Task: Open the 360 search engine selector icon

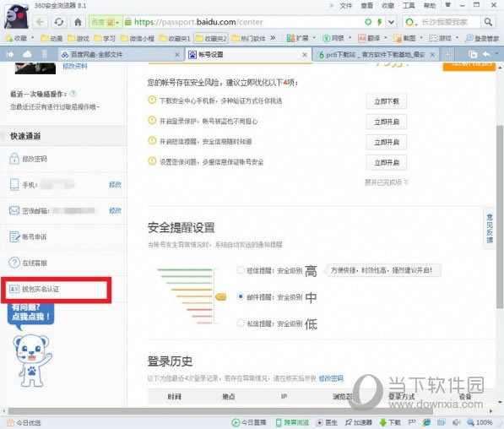Action: click(x=411, y=22)
